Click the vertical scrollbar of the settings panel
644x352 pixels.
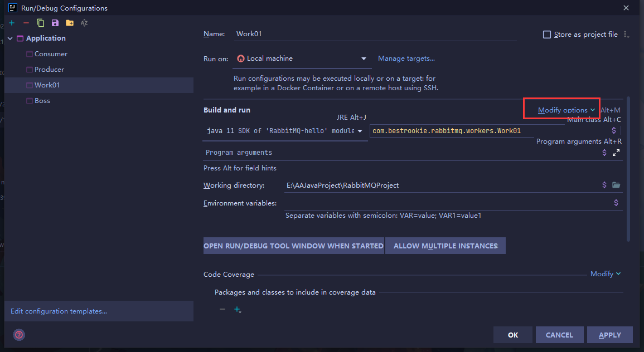pos(628,169)
